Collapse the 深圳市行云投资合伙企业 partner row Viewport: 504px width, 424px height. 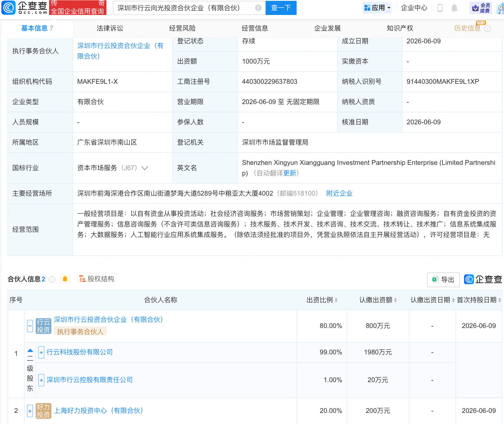coord(30,326)
